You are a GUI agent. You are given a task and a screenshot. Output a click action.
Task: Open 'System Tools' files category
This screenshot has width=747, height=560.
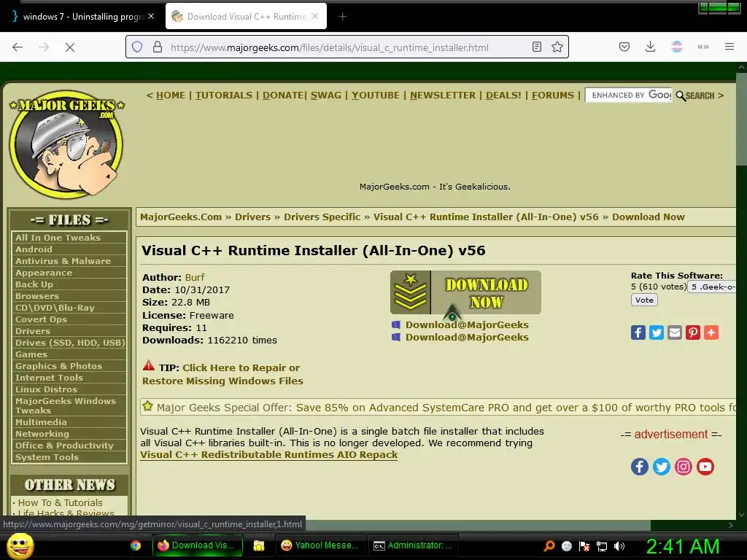pyautogui.click(x=47, y=457)
